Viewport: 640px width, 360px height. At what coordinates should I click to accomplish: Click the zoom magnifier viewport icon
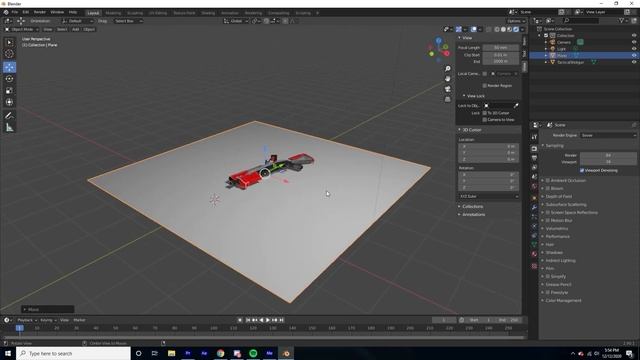point(448,69)
